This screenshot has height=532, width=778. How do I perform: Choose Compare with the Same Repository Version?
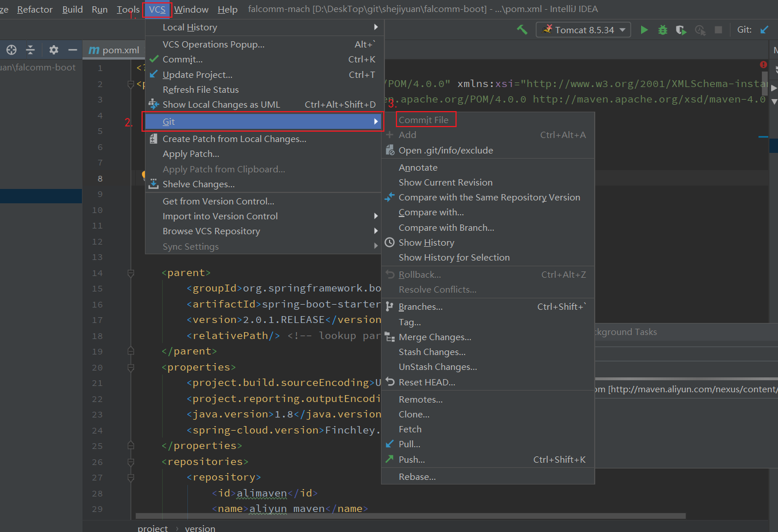coord(488,197)
